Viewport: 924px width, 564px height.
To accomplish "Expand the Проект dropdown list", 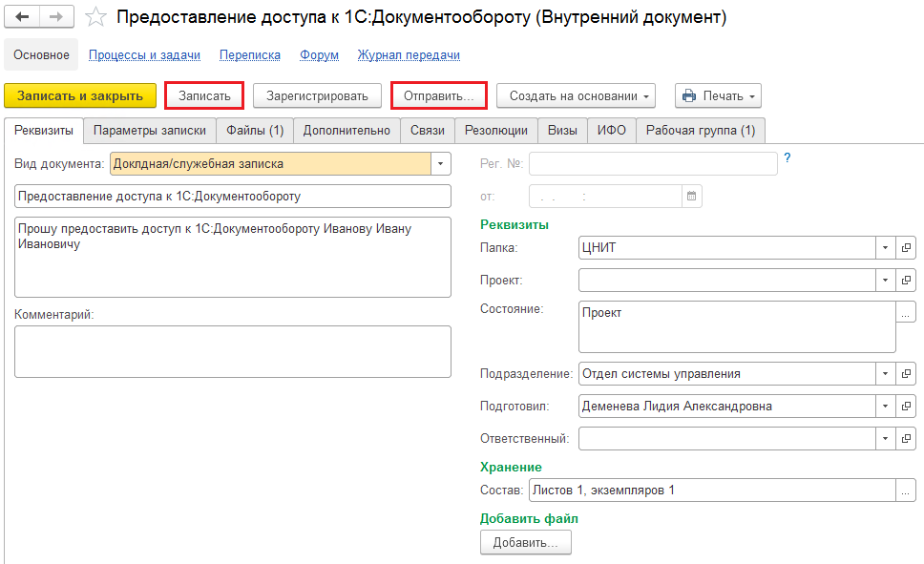I will pos(885,280).
